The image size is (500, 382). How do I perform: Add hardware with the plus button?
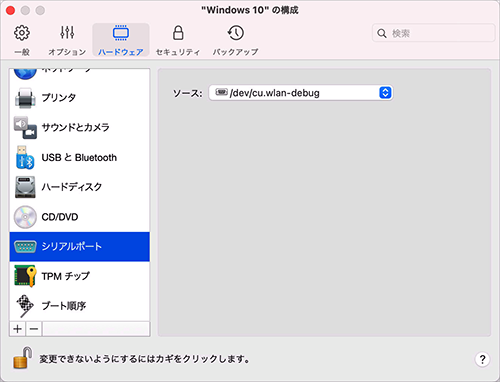click(x=18, y=329)
